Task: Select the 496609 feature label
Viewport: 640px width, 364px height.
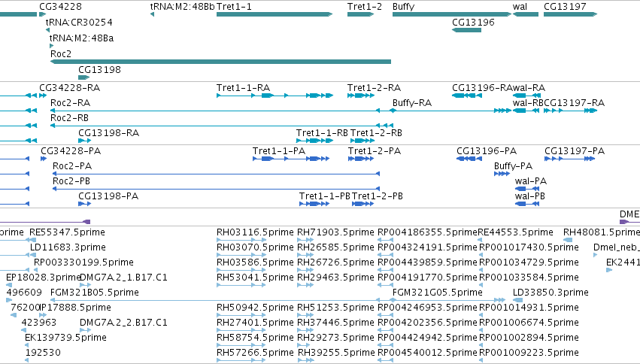Action: (x=24, y=293)
